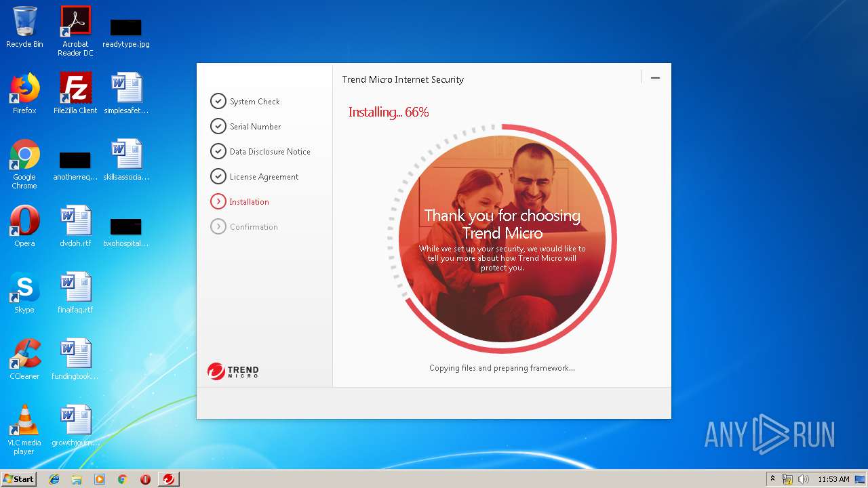Viewport: 868px width, 488px height.
Task: Select the Confirmation step label
Action: click(x=254, y=227)
